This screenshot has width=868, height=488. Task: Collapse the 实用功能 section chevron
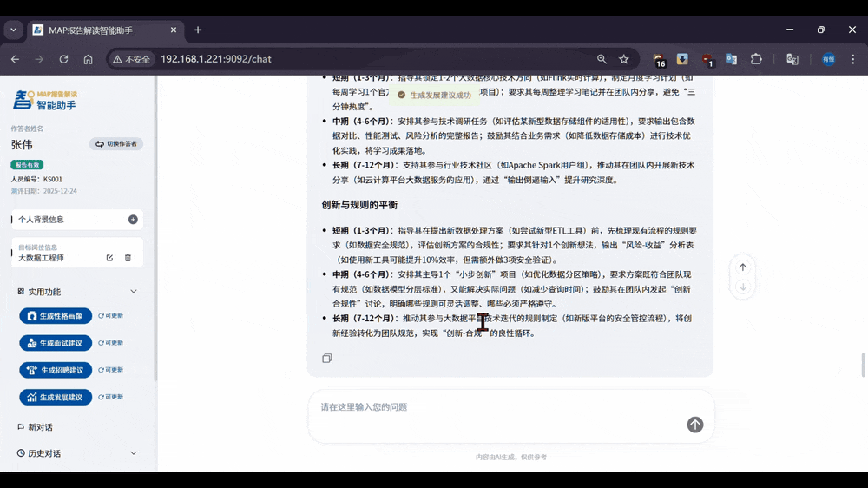point(134,292)
